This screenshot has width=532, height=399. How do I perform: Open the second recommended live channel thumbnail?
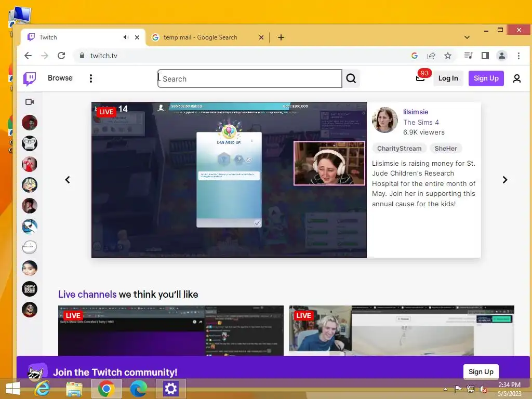coord(402,330)
